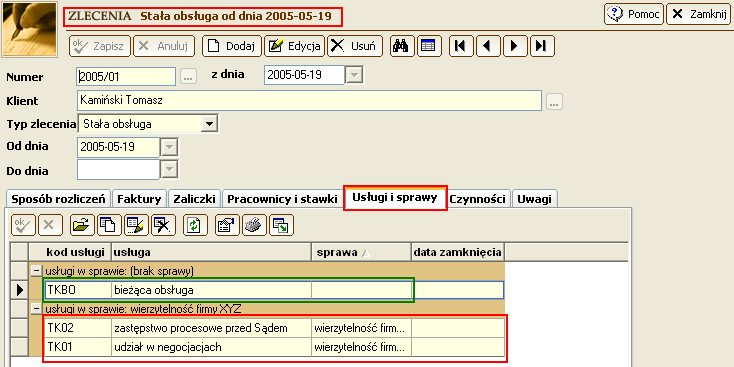This screenshot has width=734, height=367.
Task: Click the greyed Anuluj button
Action: tap(163, 46)
